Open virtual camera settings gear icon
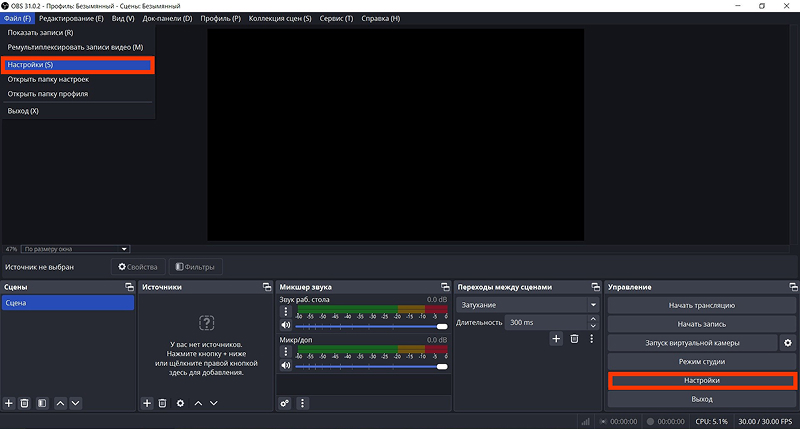 click(x=788, y=343)
